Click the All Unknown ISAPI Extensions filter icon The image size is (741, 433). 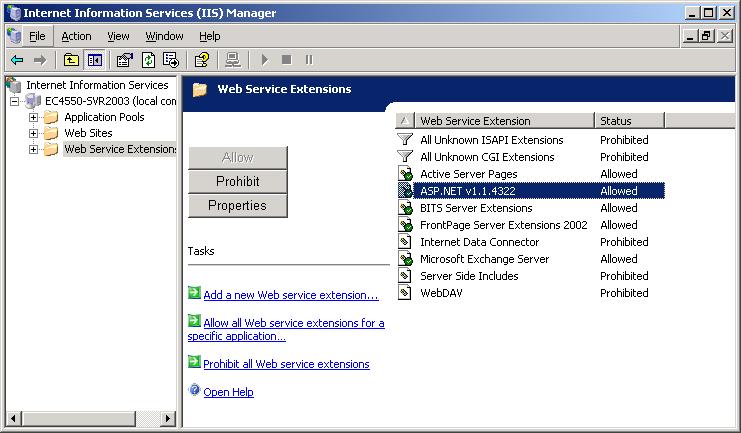(405, 139)
